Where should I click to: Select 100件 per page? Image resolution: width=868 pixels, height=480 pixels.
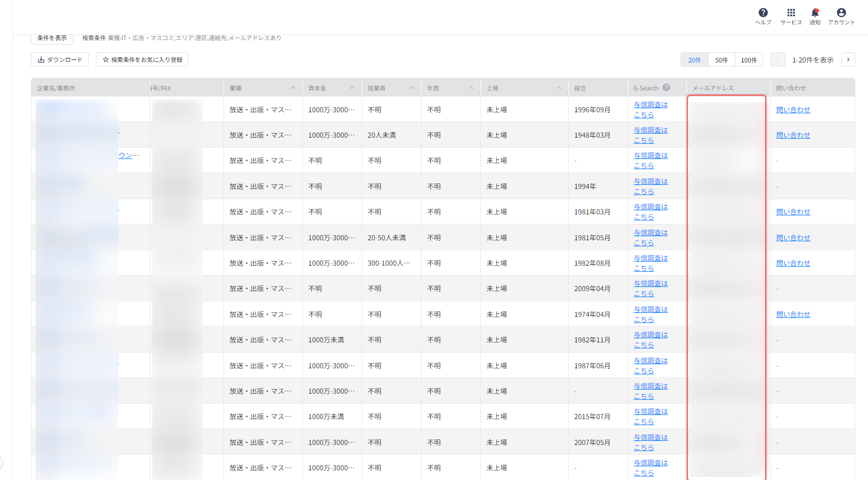pos(749,60)
